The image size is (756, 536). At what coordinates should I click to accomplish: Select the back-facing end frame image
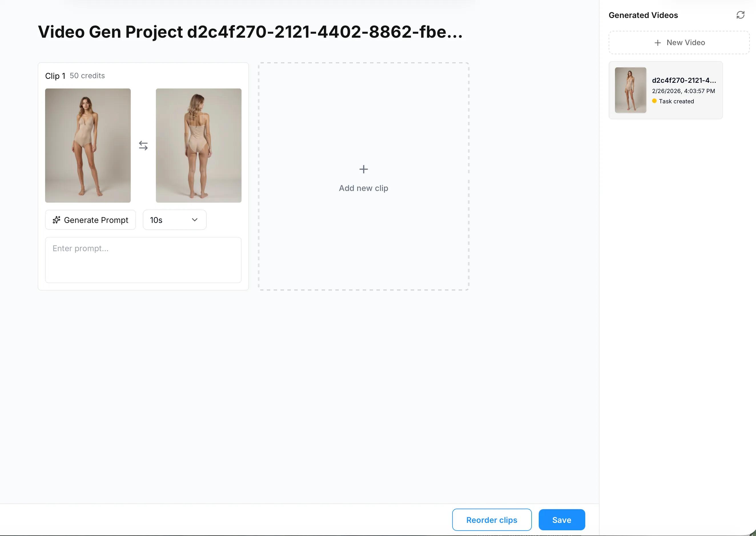(x=198, y=146)
